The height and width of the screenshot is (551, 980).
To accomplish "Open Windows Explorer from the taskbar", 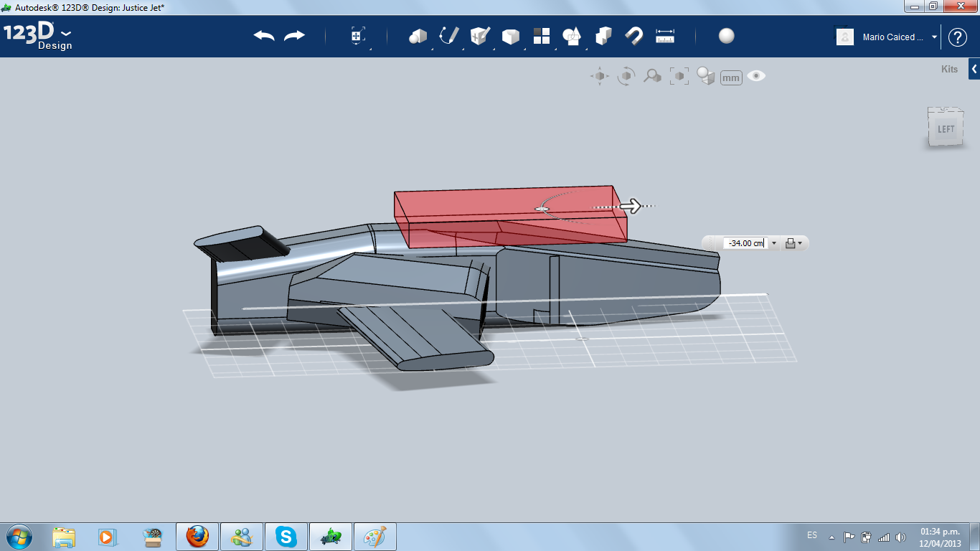I will click(64, 537).
